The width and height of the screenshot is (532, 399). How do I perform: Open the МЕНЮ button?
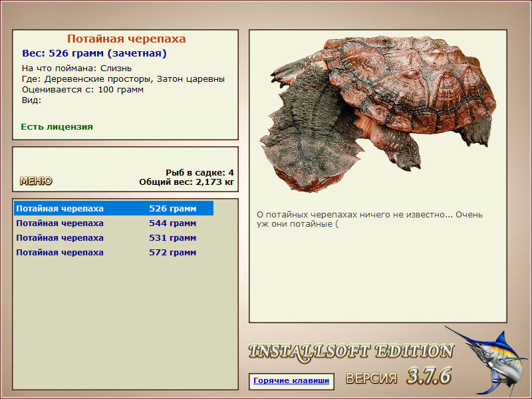36,181
